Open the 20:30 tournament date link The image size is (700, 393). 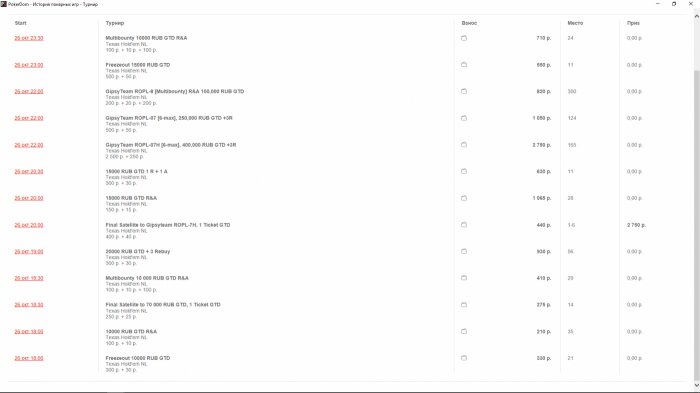(29, 171)
